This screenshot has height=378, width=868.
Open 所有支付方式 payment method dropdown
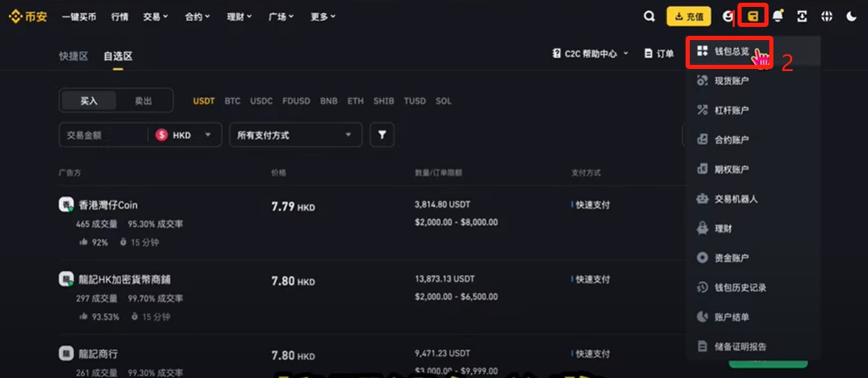tap(296, 135)
